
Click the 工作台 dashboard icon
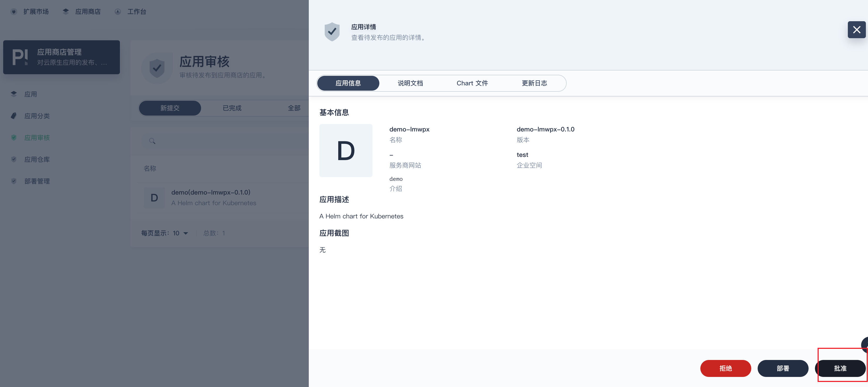point(118,11)
